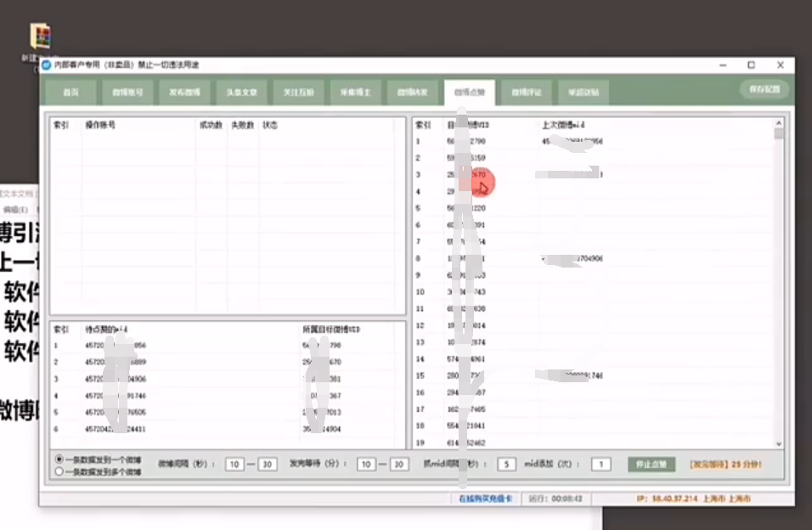The width and height of the screenshot is (812, 530).
Task: Click the run time 00:08:42 status
Action: pyautogui.click(x=555, y=499)
